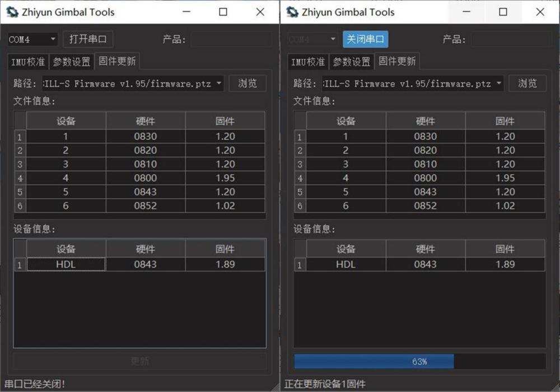Select HDL device cell in left window
Screen dimensions: 560x392
[66, 264]
